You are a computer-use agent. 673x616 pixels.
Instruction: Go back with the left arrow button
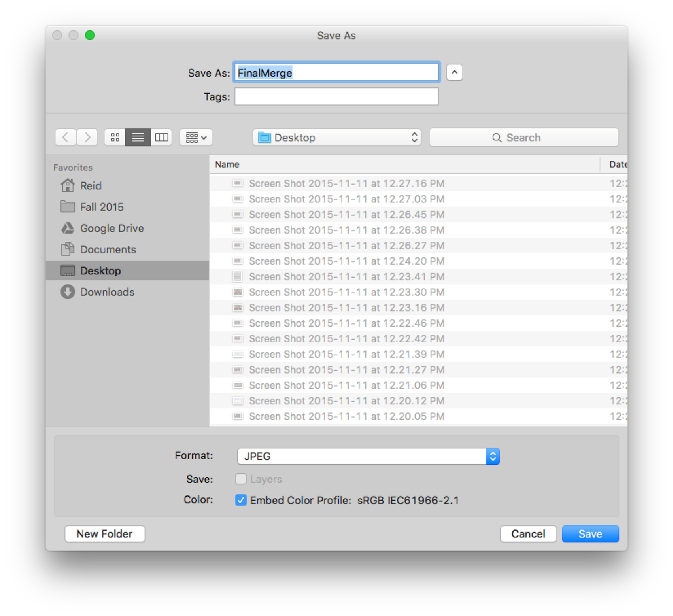point(66,137)
